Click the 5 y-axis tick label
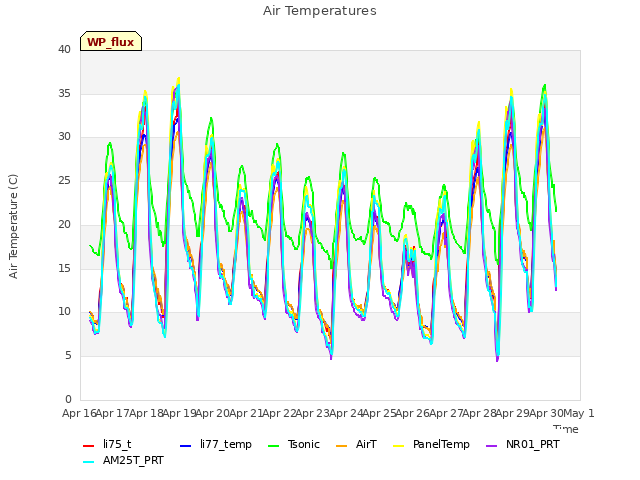 68,356
